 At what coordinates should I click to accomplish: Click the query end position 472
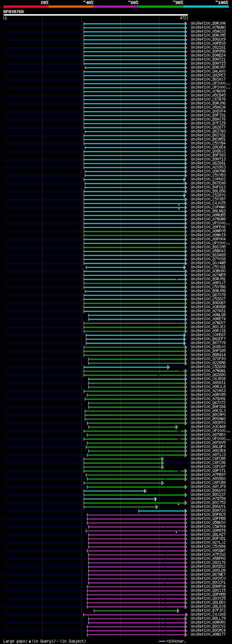point(183,18)
